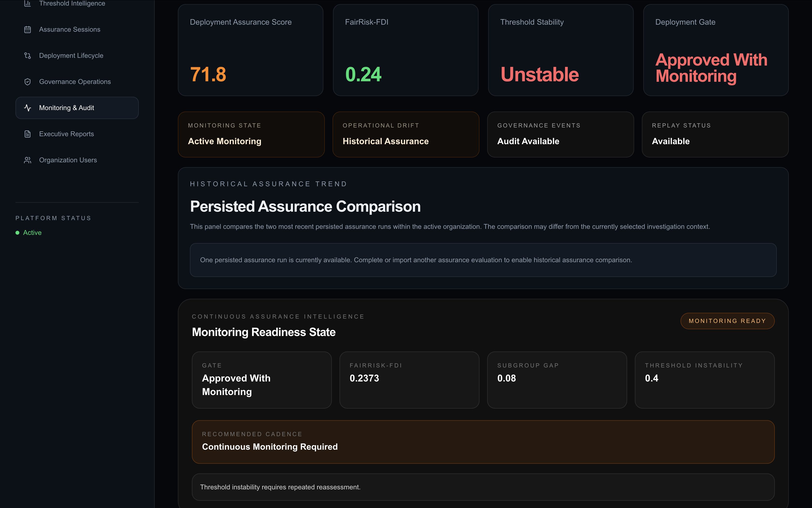Select the Replay Status tile

point(715,134)
